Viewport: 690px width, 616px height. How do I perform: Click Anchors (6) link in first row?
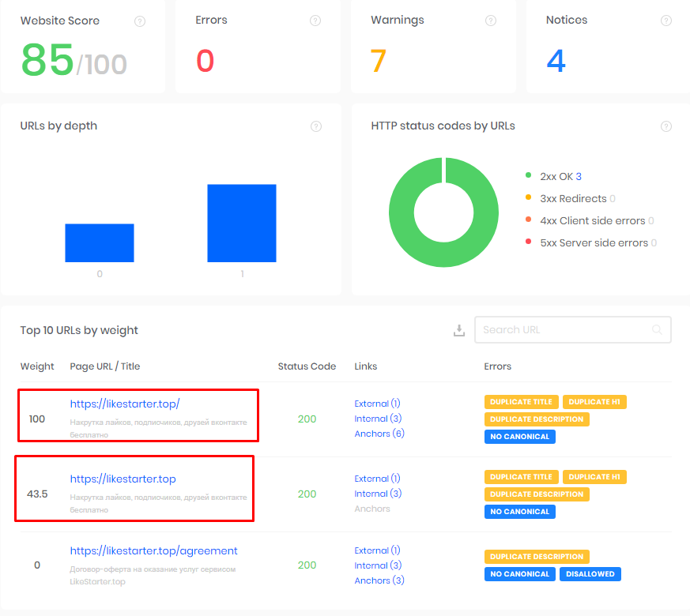point(379,434)
